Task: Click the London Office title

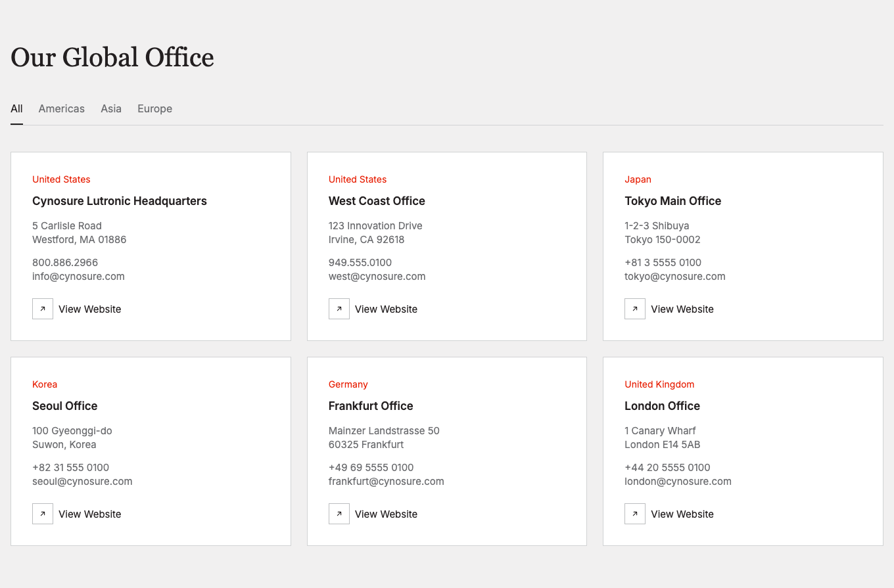Action: [x=663, y=406]
